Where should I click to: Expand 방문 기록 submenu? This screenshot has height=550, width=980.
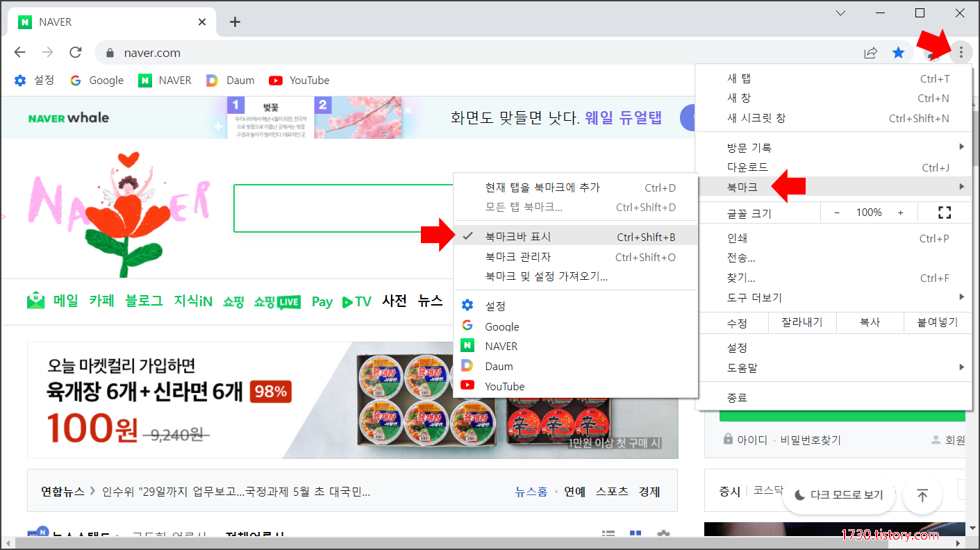pos(833,147)
